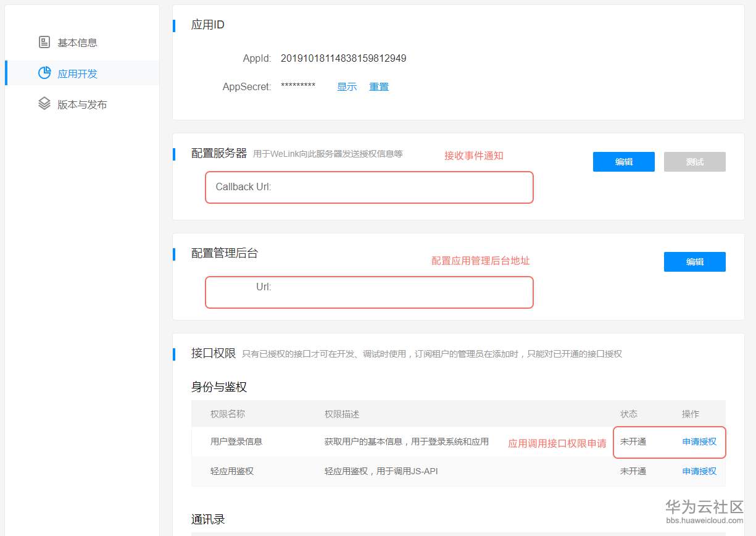Click the Callback Url field
The height and width of the screenshot is (536, 756).
click(x=369, y=187)
